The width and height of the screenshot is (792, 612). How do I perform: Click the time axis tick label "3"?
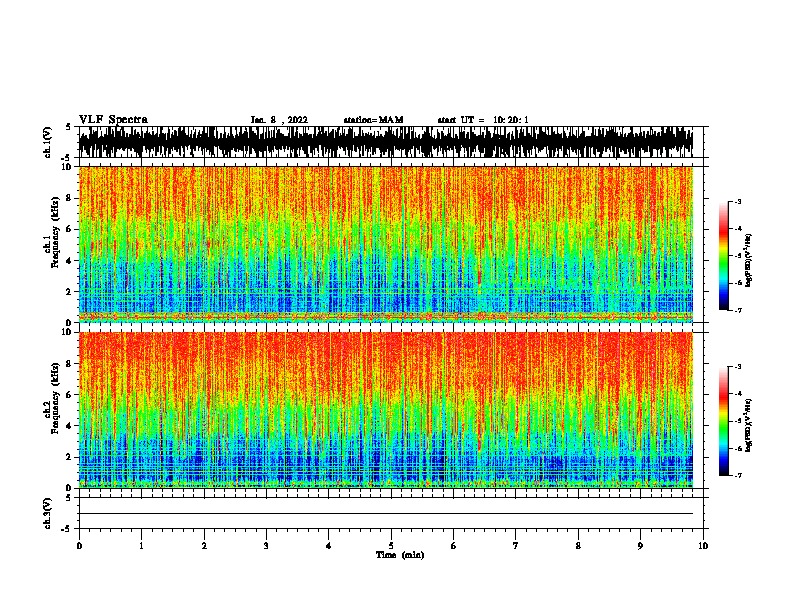coord(266,546)
